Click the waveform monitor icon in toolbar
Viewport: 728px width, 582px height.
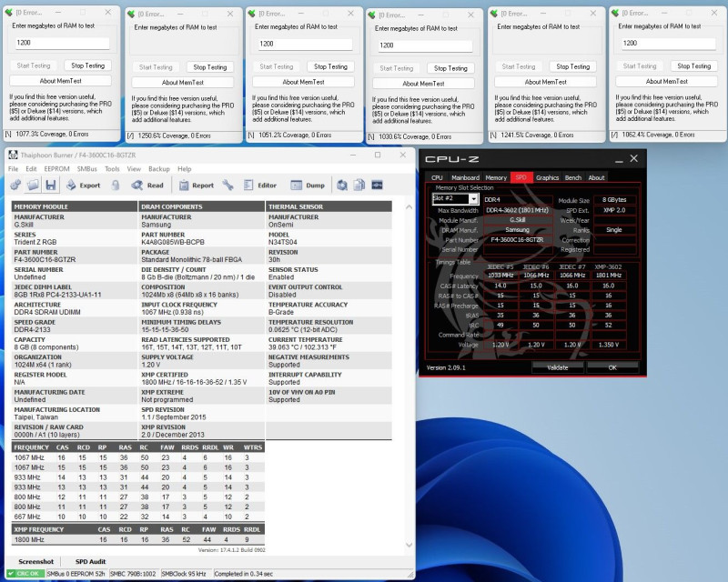point(377,186)
